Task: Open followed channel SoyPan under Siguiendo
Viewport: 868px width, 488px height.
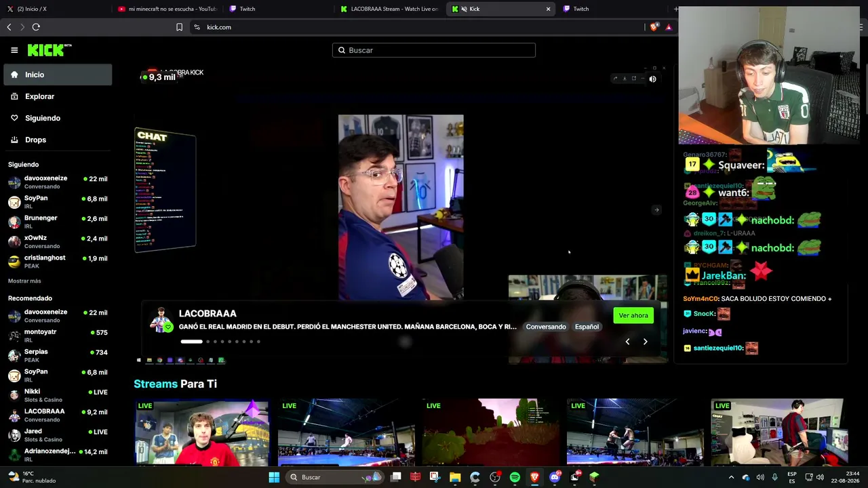Action: click(x=58, y=202)
